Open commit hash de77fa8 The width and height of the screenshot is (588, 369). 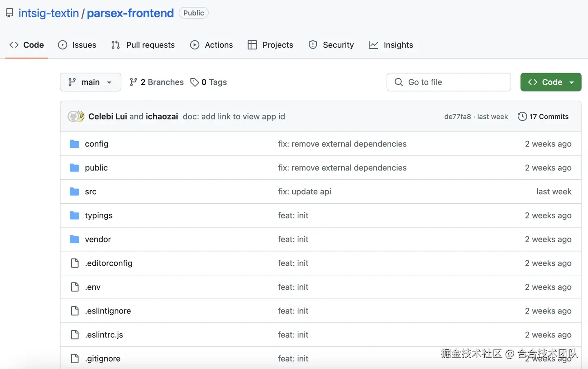click(457, 117)
